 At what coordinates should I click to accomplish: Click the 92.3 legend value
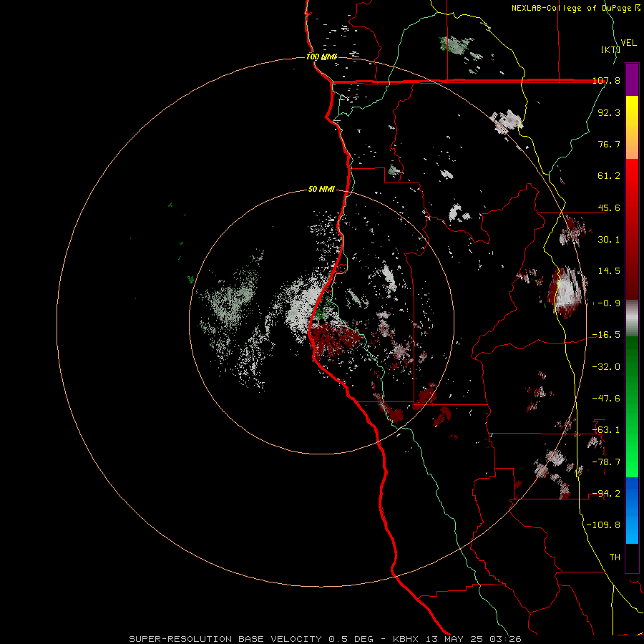tap(609, 113)
